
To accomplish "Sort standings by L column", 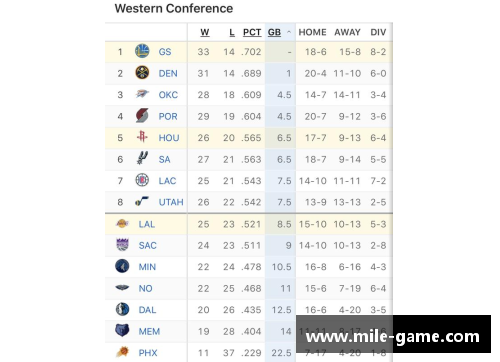I will (232, 32).
